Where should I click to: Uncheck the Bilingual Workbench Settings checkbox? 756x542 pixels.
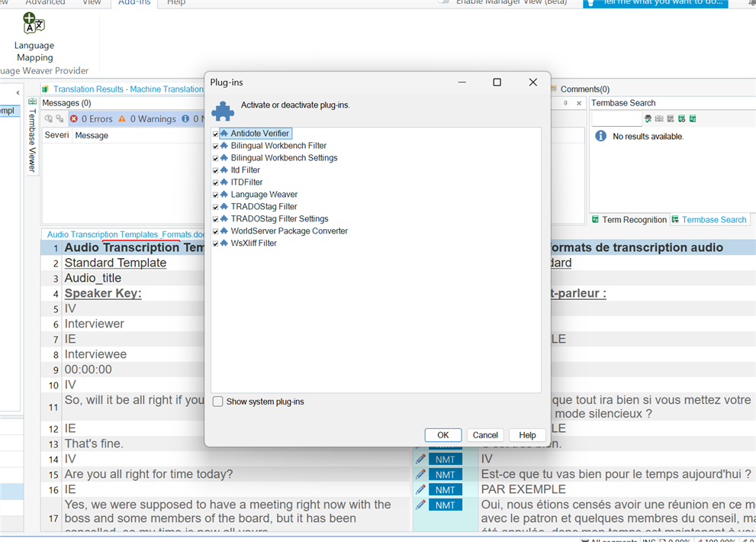[216, 158]
